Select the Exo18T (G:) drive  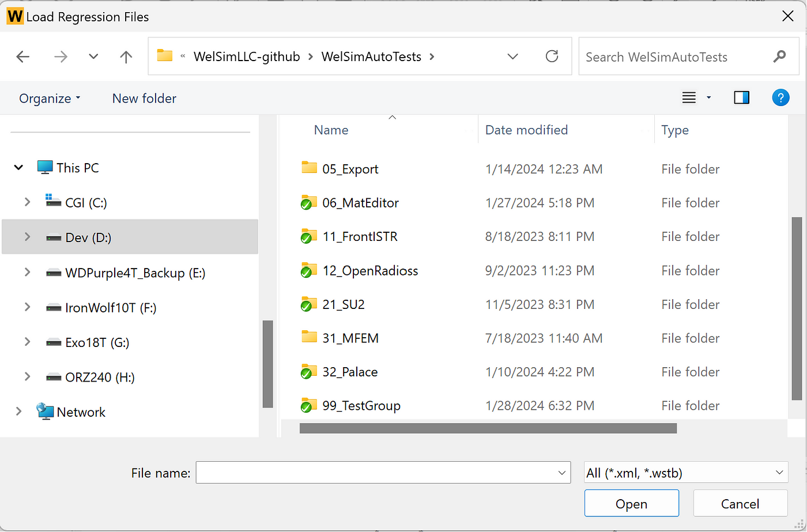[97, 342]
